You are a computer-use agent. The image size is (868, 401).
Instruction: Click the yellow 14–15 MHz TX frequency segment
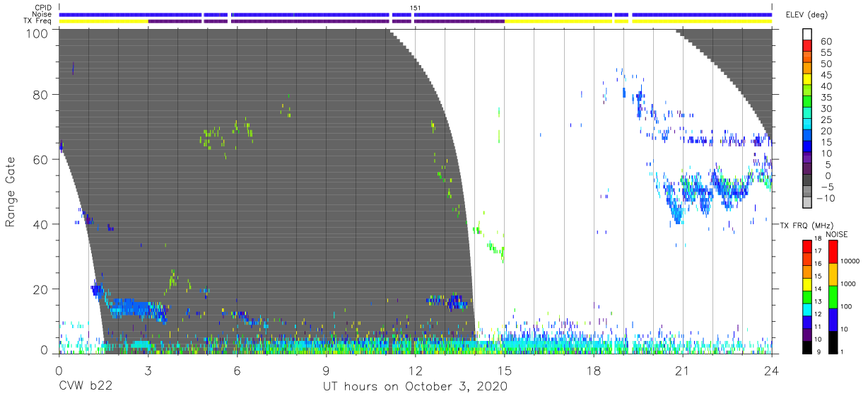coord(808,284)
